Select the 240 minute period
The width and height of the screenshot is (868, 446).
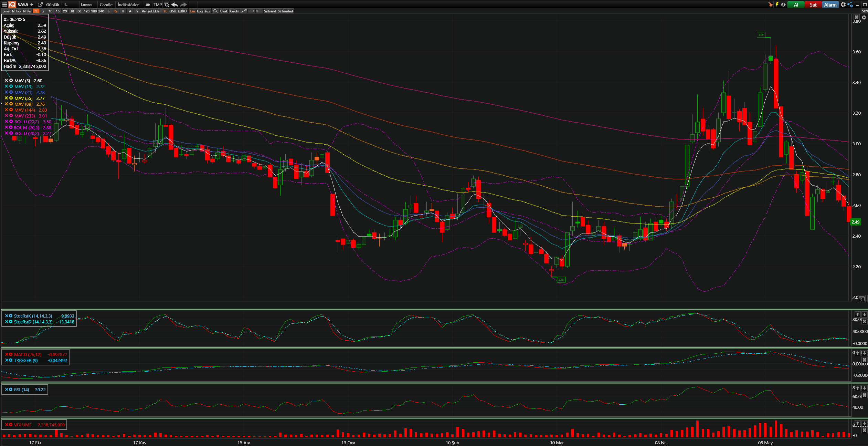point(101,11)
